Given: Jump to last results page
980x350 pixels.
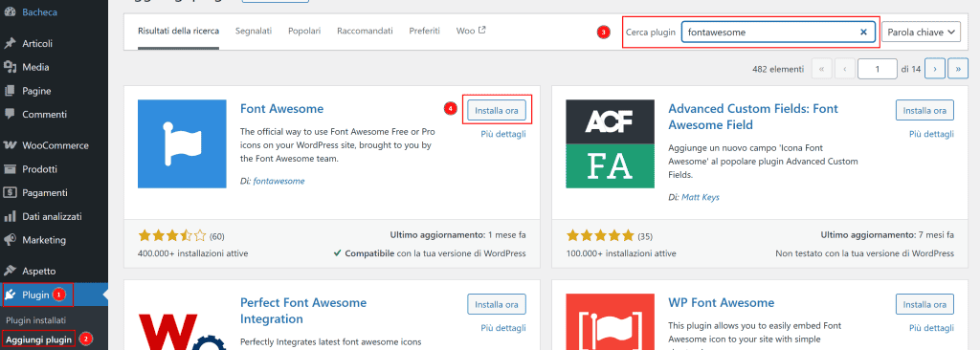Looking at the screenshot, I should pyautogui.click(x=958, y=69).
